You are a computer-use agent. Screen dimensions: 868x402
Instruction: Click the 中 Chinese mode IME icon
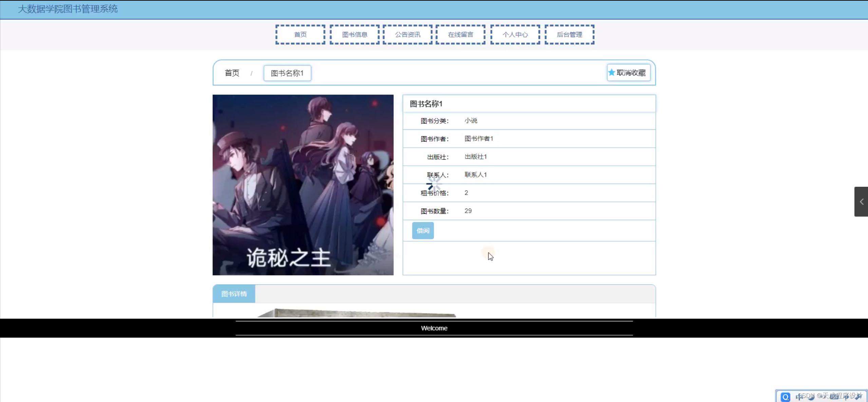click(x=799, y=397)
